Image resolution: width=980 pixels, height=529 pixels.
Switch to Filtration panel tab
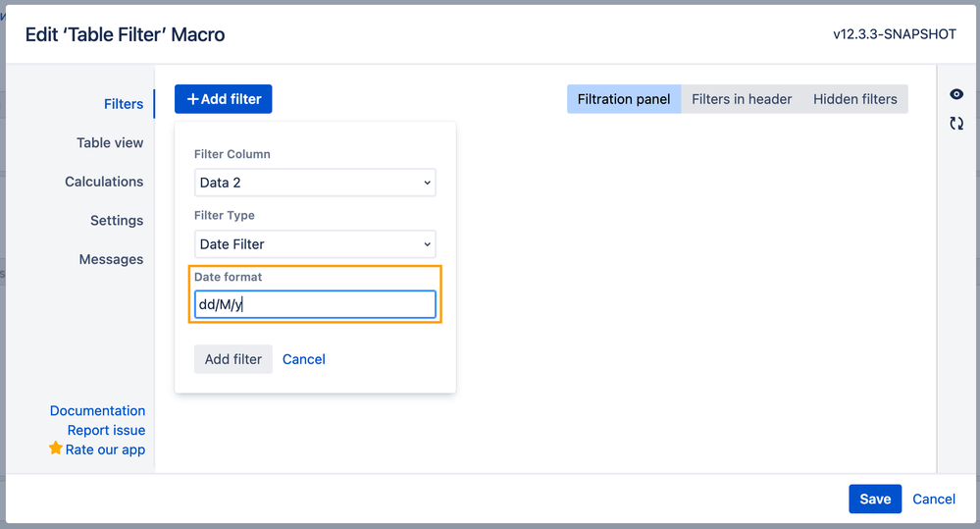[x=624, y=99]
